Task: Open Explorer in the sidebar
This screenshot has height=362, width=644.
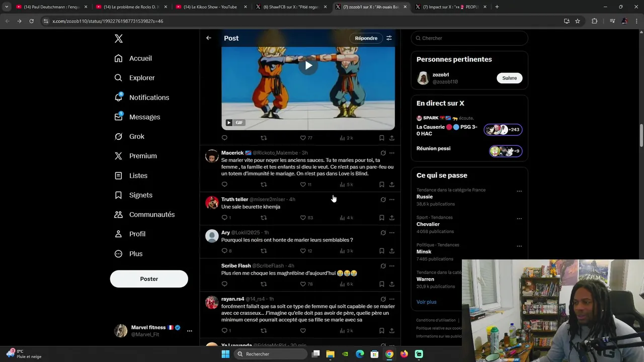Action: [x=135, y=78]
